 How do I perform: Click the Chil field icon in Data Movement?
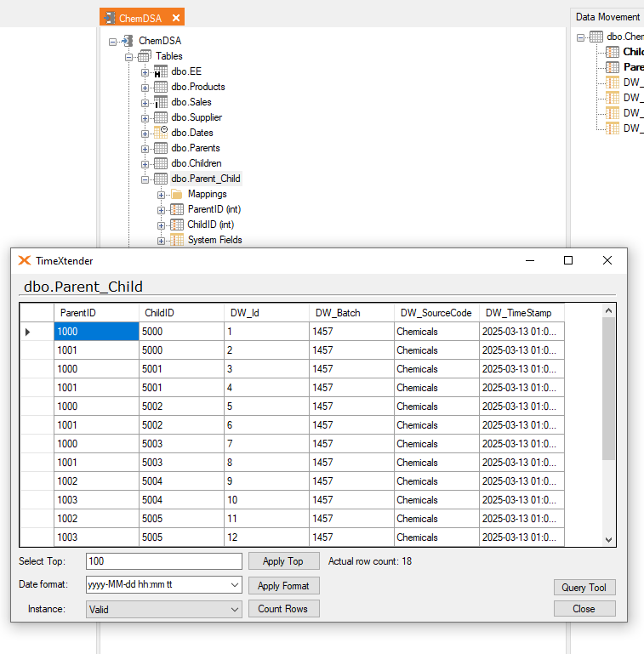point(613,52)
